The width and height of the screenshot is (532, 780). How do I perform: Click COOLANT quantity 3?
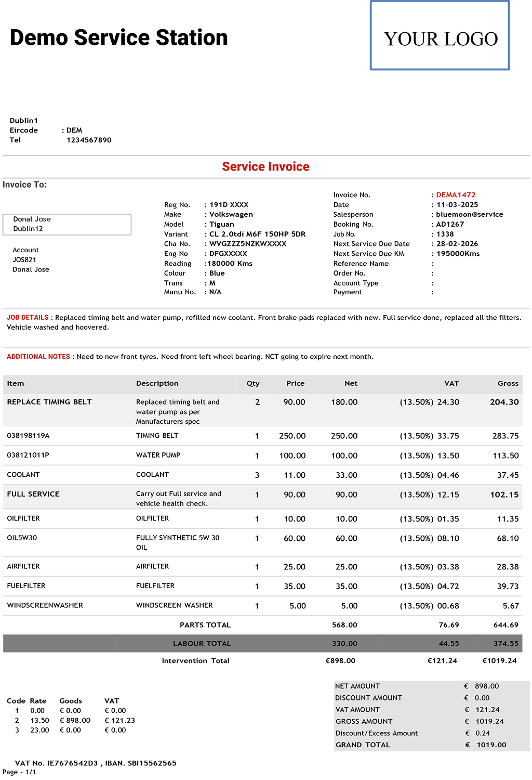257,475
